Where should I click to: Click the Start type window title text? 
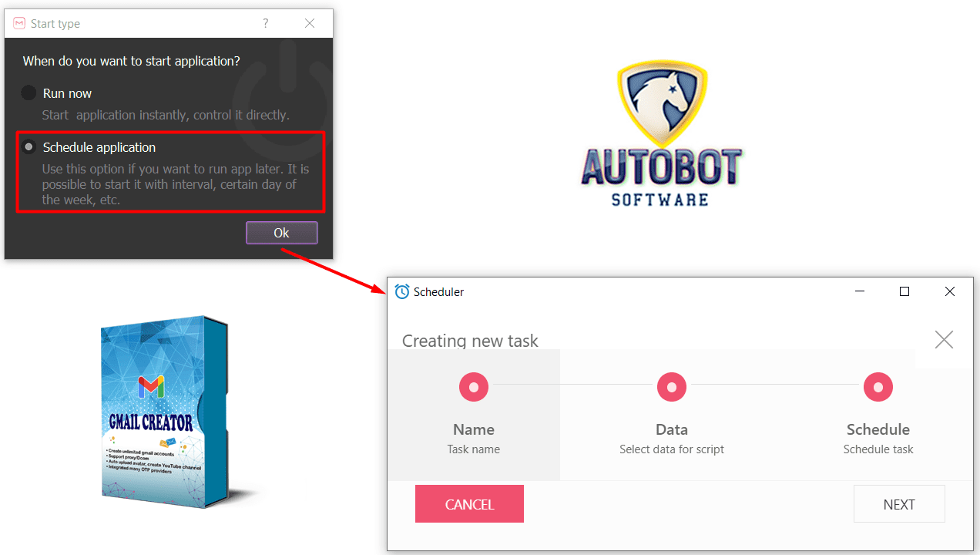point(55,24)
